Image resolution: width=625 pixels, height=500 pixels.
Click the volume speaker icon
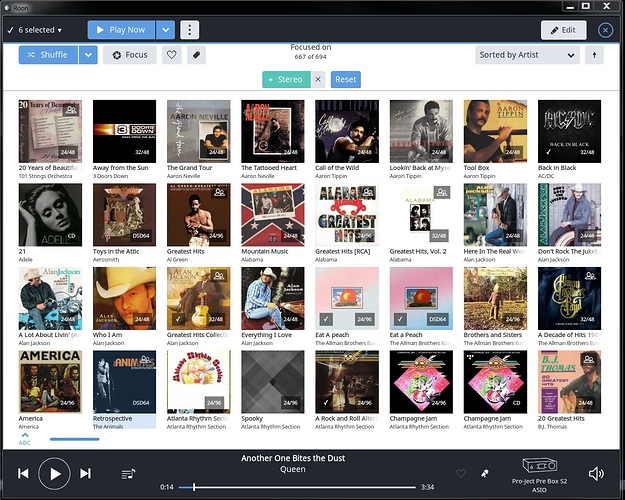[x=596, y=474]
